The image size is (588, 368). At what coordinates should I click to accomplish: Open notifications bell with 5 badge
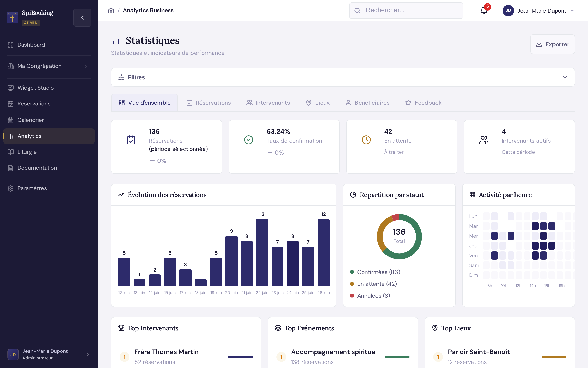pos(484,10)
